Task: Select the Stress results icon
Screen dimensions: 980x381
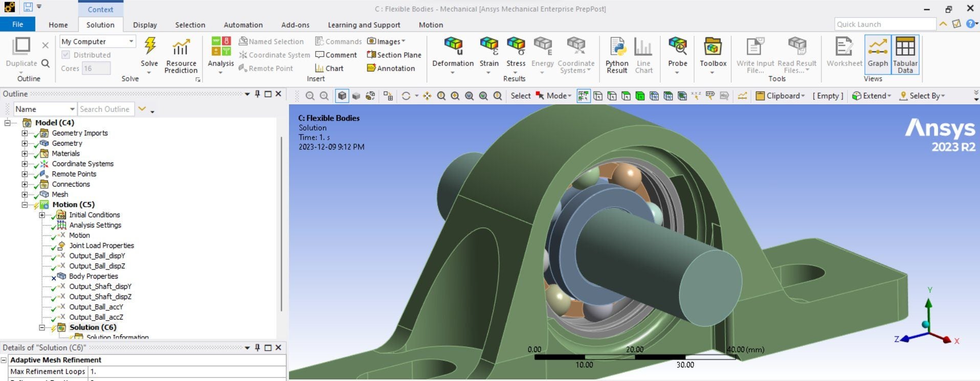Action: (x=516, y=47)
